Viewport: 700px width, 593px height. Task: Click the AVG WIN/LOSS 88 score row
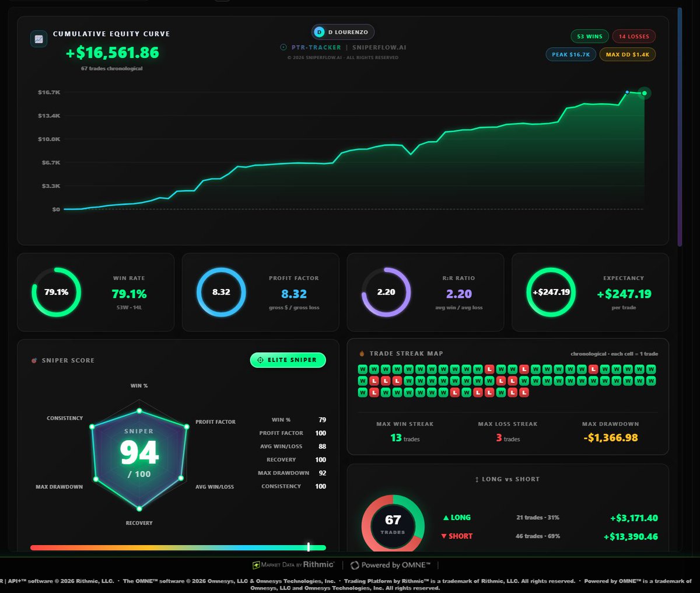click(293, 447)
